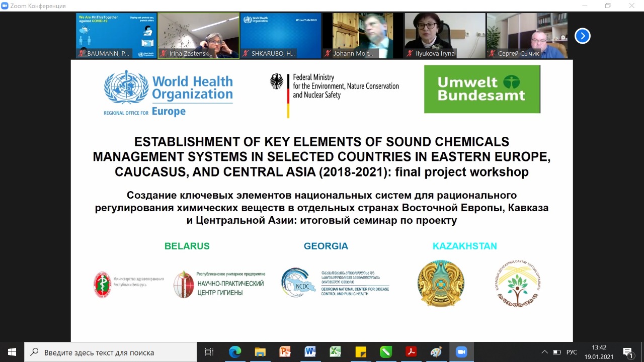644x362 pixels.
Task: Click the Zoom icon in the taskbar
Action: [x=461, y=352]
